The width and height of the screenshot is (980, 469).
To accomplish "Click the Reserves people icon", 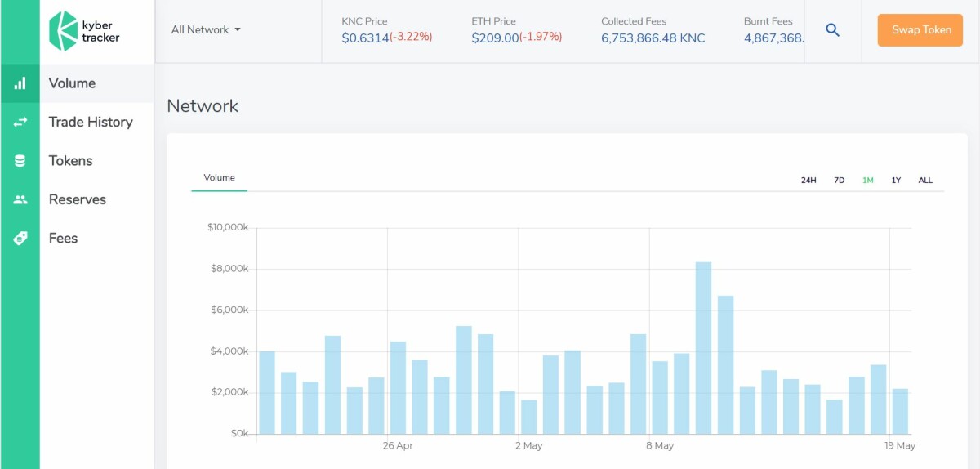I will [x=20, y=199].
